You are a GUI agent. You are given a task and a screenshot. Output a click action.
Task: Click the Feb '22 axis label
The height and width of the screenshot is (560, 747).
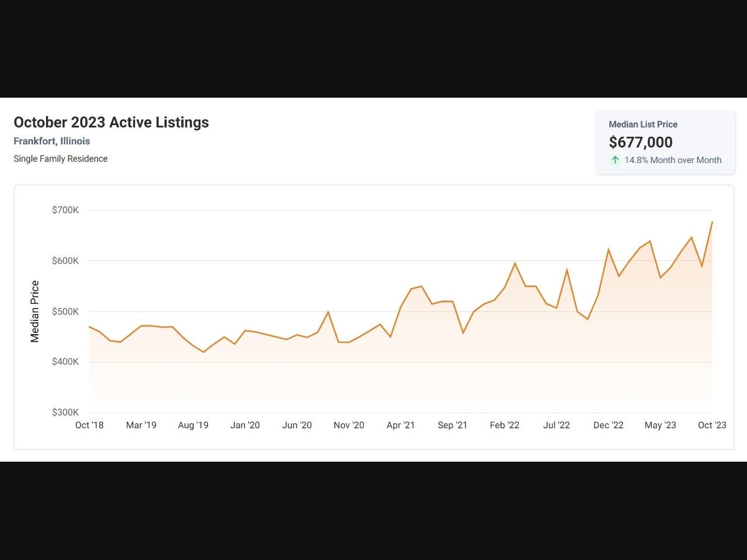[505, 426]
